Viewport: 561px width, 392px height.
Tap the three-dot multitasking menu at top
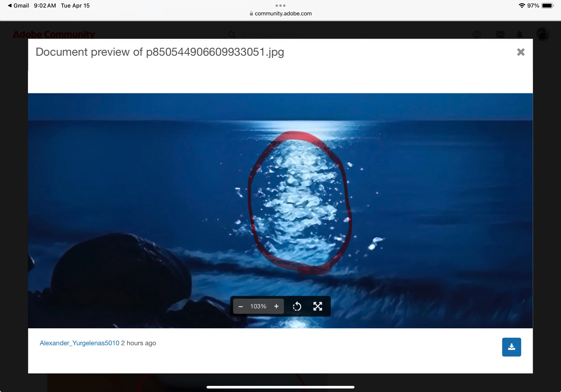pos(280,5)
